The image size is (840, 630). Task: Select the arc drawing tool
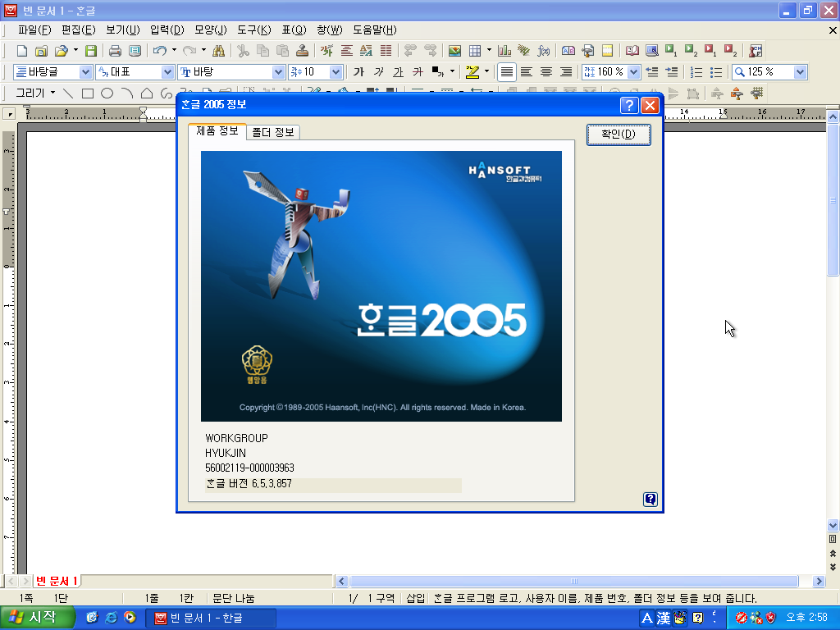pos(127,94)
